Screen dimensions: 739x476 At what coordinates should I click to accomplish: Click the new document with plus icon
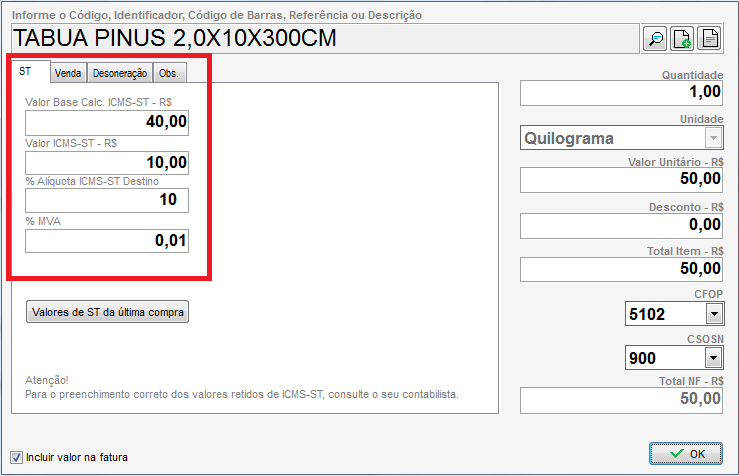coord(682,39)
